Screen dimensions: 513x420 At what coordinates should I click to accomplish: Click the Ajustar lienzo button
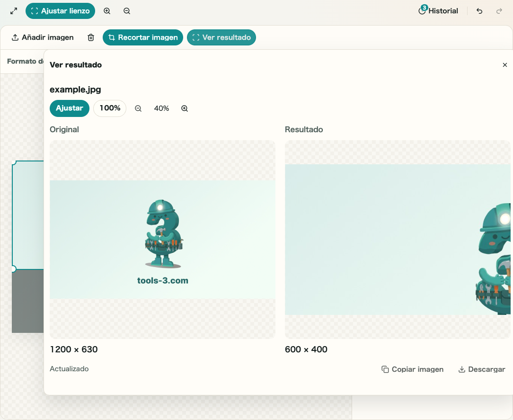(x=60, y=11)
